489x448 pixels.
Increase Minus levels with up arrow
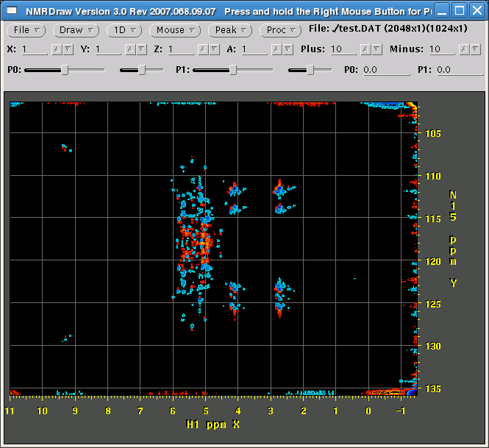coord(464,49)
